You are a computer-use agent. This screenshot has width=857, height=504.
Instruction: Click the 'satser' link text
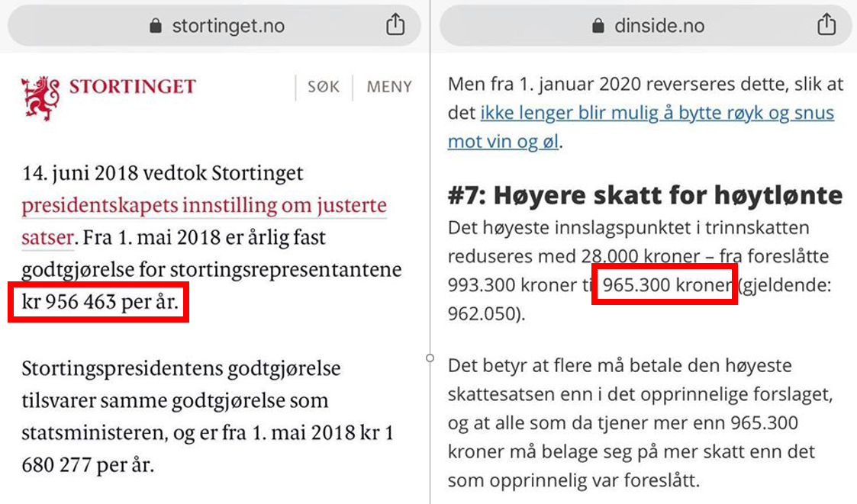[47, 238]
